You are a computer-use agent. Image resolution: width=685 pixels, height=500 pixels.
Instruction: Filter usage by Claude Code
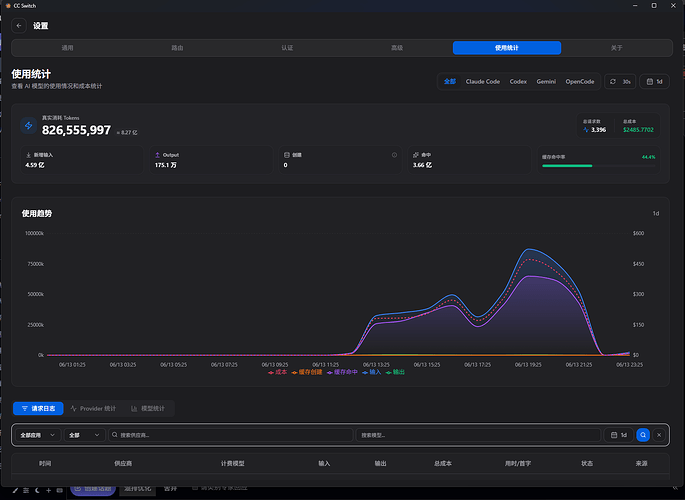pos(483,82)
